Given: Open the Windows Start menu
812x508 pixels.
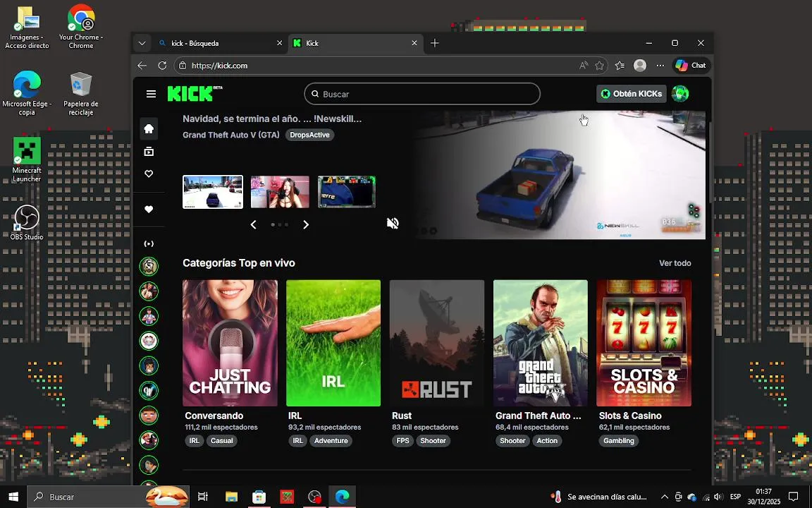Looking at the screenshot, I should pos(13,497).
